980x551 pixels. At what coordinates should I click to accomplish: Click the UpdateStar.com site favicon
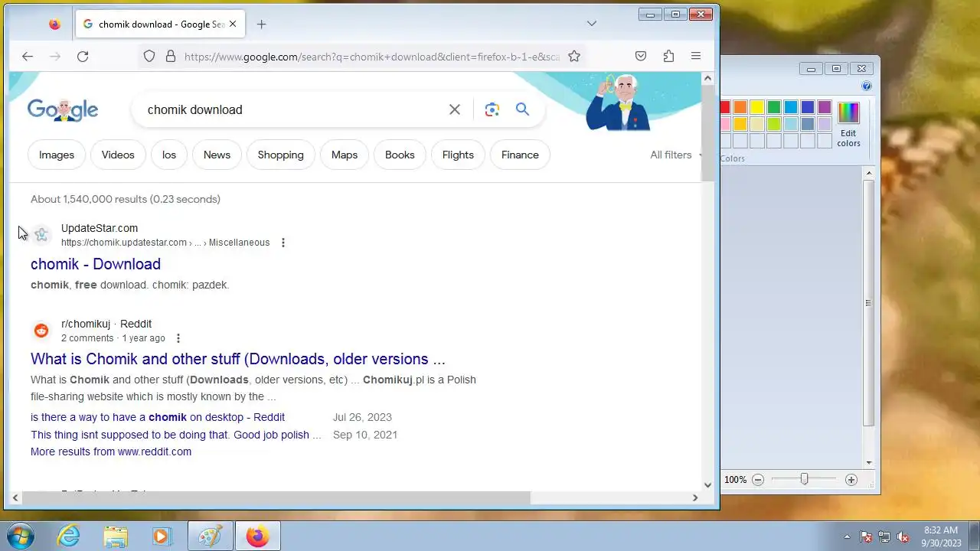pyautogui.click(x=41, y=235)
